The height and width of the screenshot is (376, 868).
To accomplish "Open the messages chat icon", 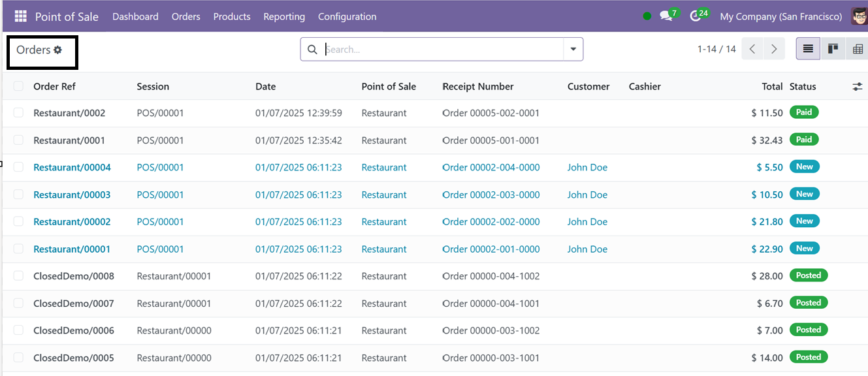I will (666, 16).
